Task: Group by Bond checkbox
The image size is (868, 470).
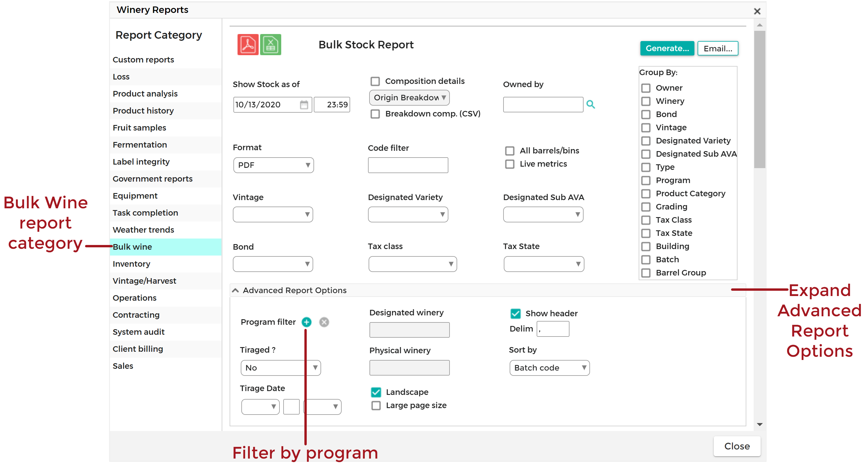Action: [646, 114]
